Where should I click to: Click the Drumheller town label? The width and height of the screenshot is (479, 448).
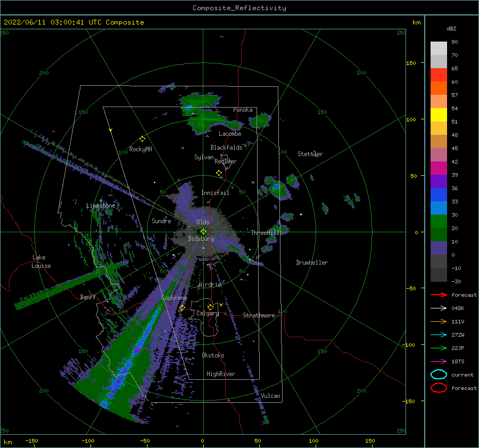[x=312, y=263]
